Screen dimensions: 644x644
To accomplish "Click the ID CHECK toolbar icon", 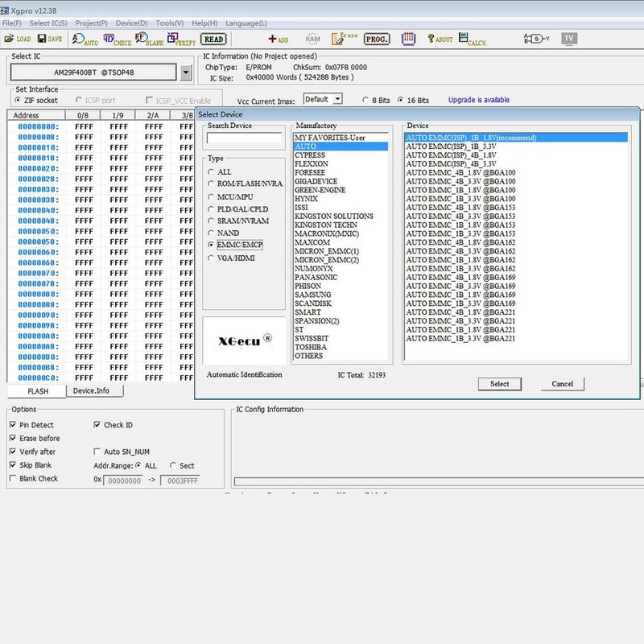I will [117, 39].
